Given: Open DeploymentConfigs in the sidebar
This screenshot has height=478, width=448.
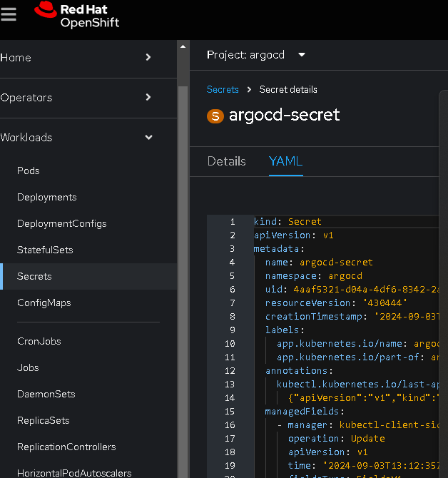Looking at the screenshot, I should [62, 223].
